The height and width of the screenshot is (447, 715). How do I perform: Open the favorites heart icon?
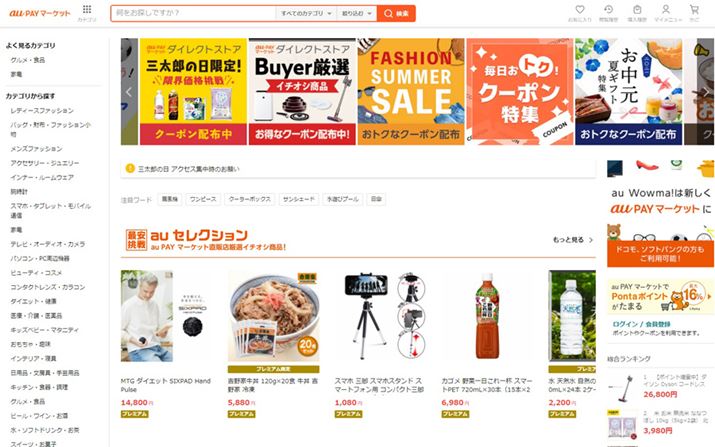pos(580,10)
